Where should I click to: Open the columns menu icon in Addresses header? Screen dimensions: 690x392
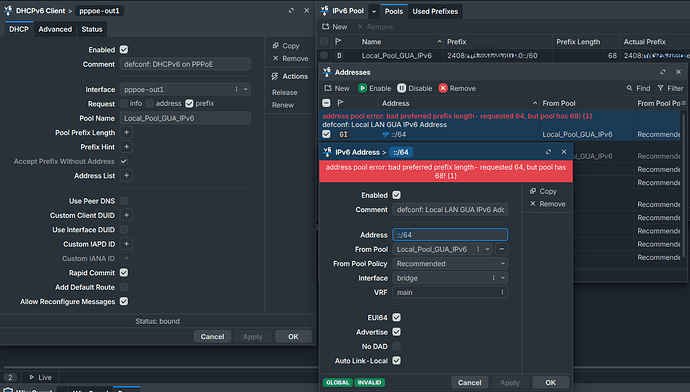pos(683,103)
